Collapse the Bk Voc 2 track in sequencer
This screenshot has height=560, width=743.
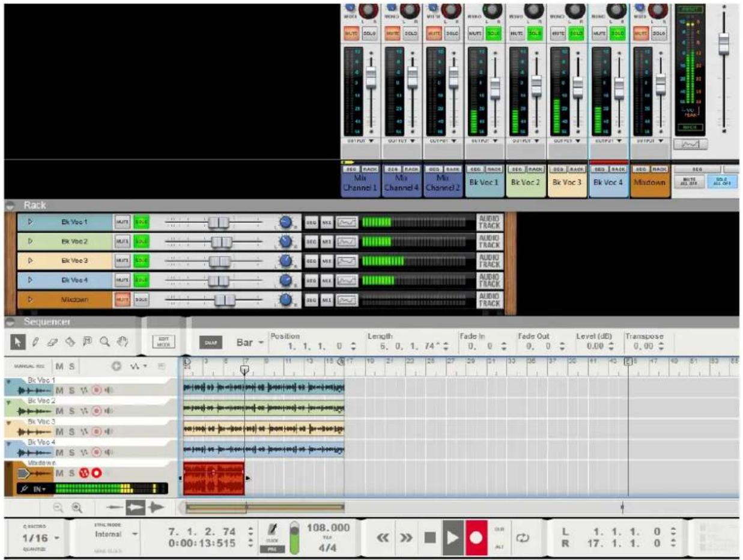click(8, 402)
